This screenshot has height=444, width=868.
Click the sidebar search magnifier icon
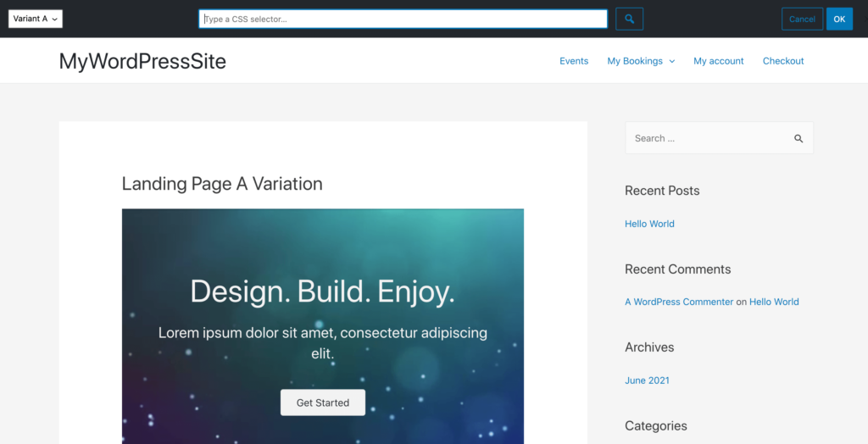click(x=798, y=138)
